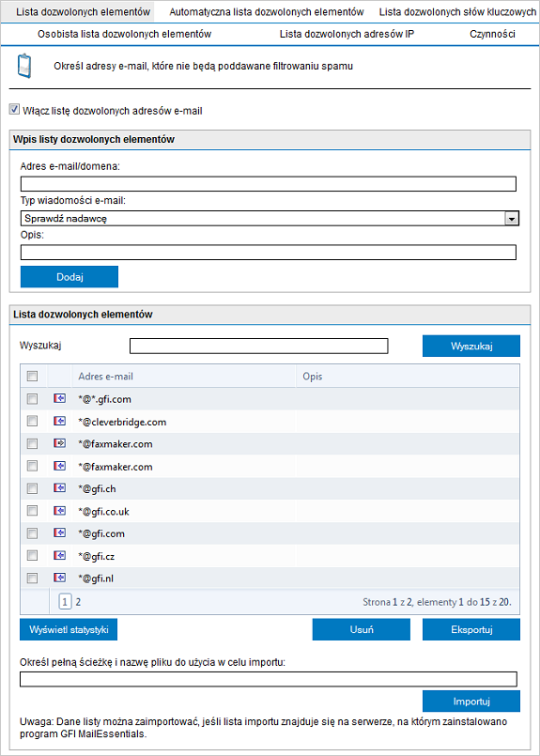Tick the checkbox for *@gfi.nl
Screen dimensions: 540x756
32,578
